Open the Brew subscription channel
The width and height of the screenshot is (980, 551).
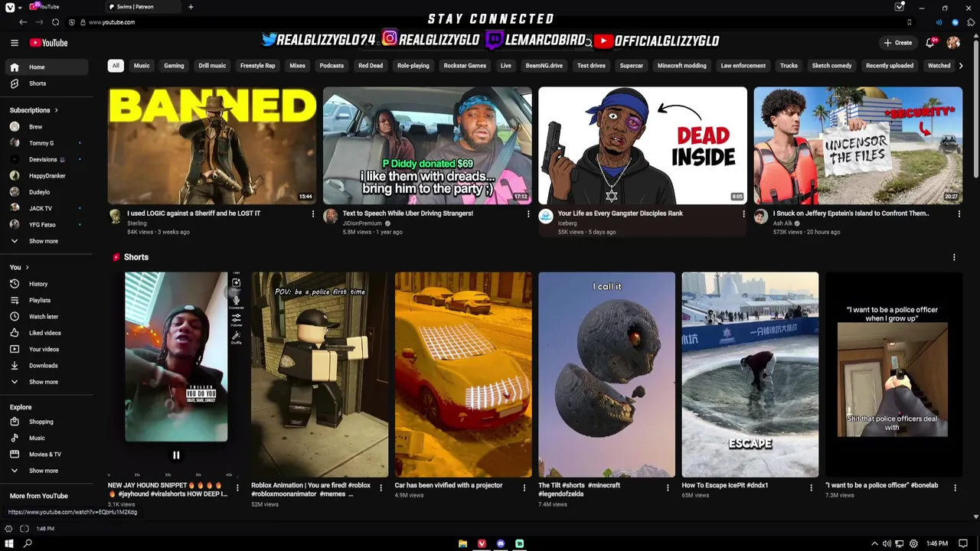click(47, 127)
